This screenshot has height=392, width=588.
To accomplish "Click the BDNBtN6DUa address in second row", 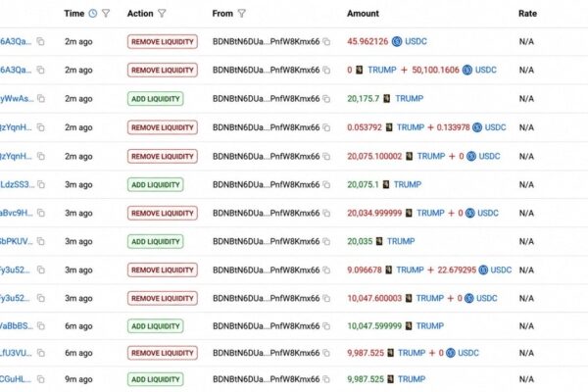I will pos(266,71).
